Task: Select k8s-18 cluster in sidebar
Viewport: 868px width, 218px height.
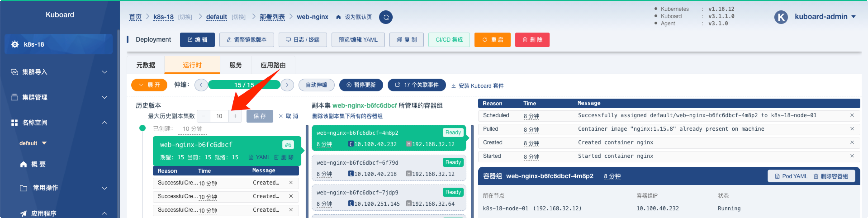Action: pyautogui.click(x=59, y=44)
